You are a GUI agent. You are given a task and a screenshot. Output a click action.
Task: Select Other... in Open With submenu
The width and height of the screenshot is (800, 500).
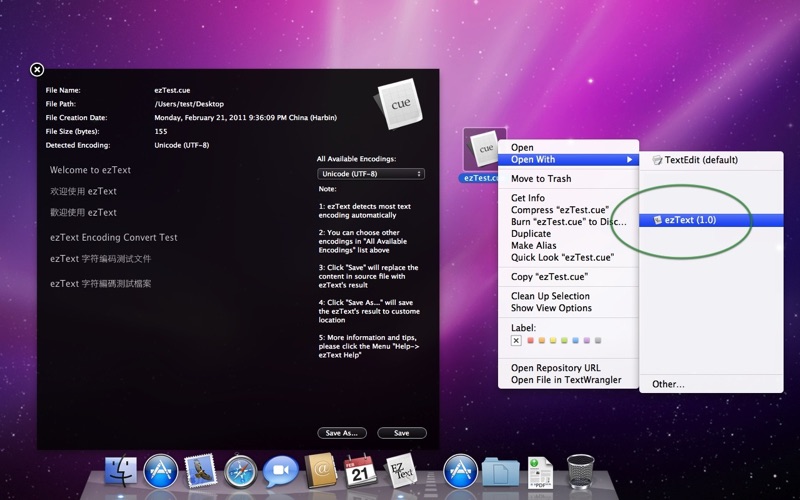click(x=711, y=384)
